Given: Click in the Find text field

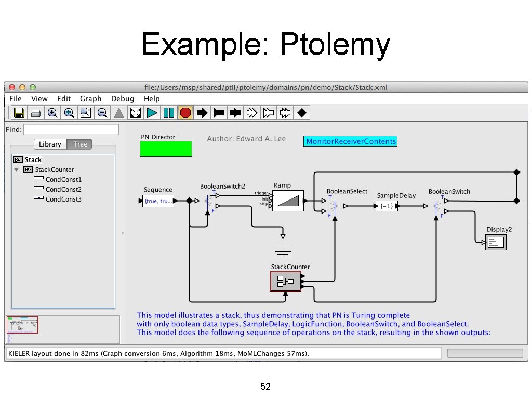Looking at the screenshot, I should [x=71, y=129].
